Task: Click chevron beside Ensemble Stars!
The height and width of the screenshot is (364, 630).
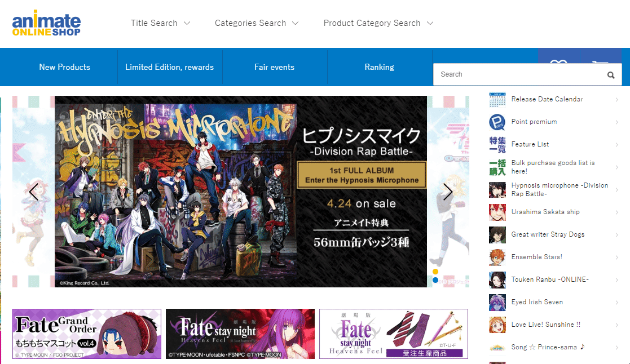Action: pos(616,258)
